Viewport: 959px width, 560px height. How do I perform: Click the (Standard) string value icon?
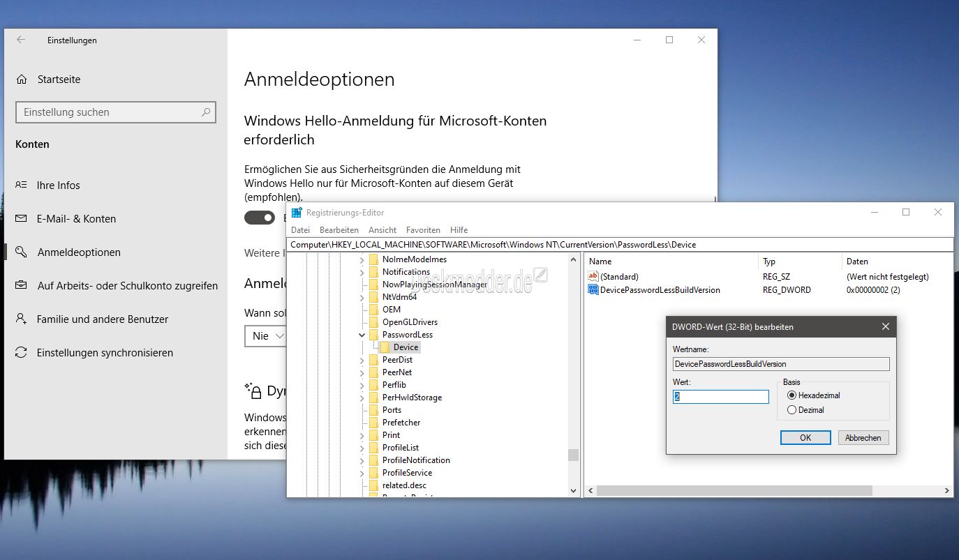[594, 277]
